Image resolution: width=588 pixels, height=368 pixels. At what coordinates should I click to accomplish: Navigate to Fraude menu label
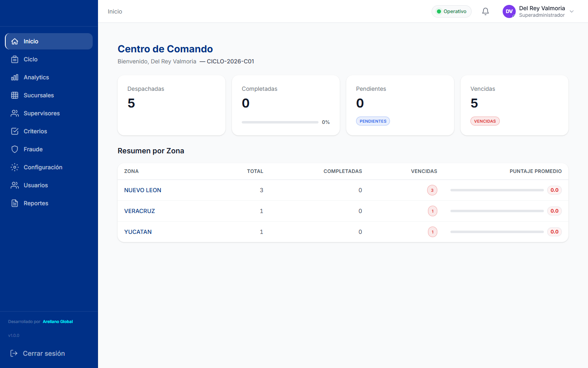tap(33, 149)
